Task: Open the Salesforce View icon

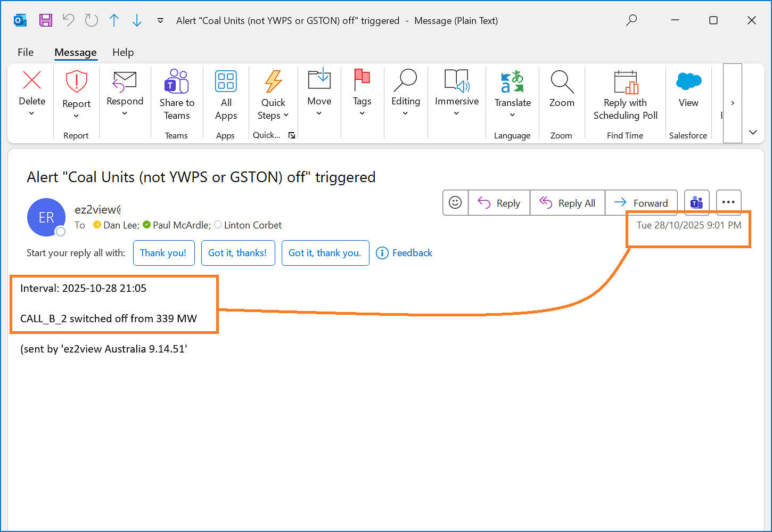Action: [688, 81]
